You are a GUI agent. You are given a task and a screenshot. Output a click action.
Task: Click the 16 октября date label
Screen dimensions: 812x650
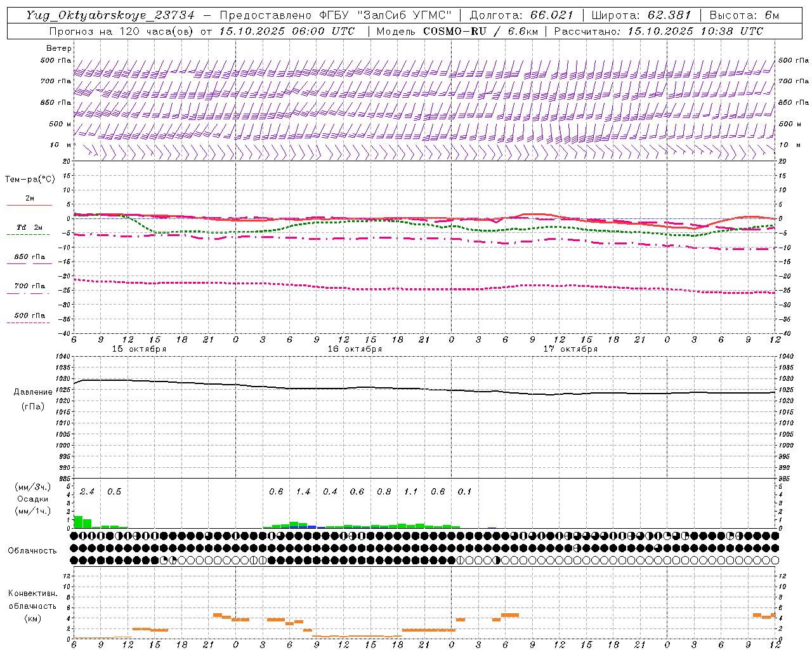click(x=355, y=349)
